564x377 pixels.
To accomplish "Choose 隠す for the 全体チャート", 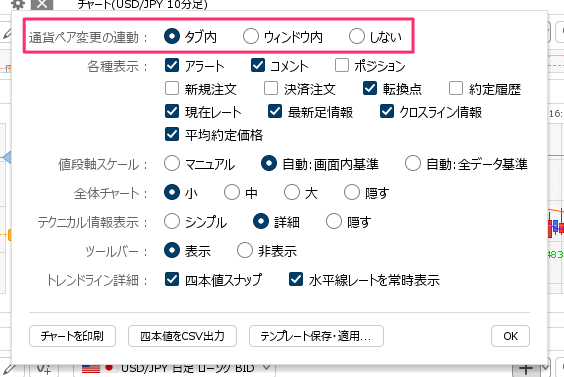I will tap(352, 192).
